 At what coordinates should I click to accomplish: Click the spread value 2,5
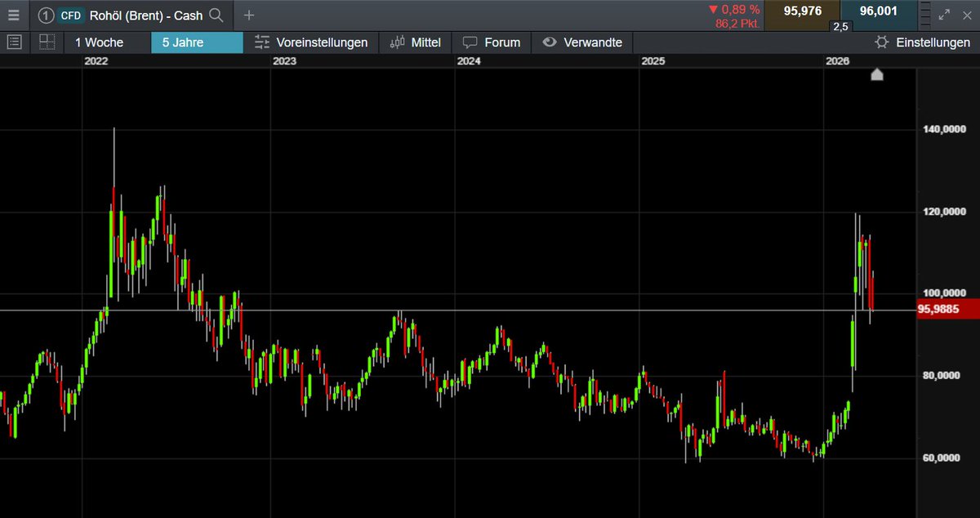(x=840, y=26)
